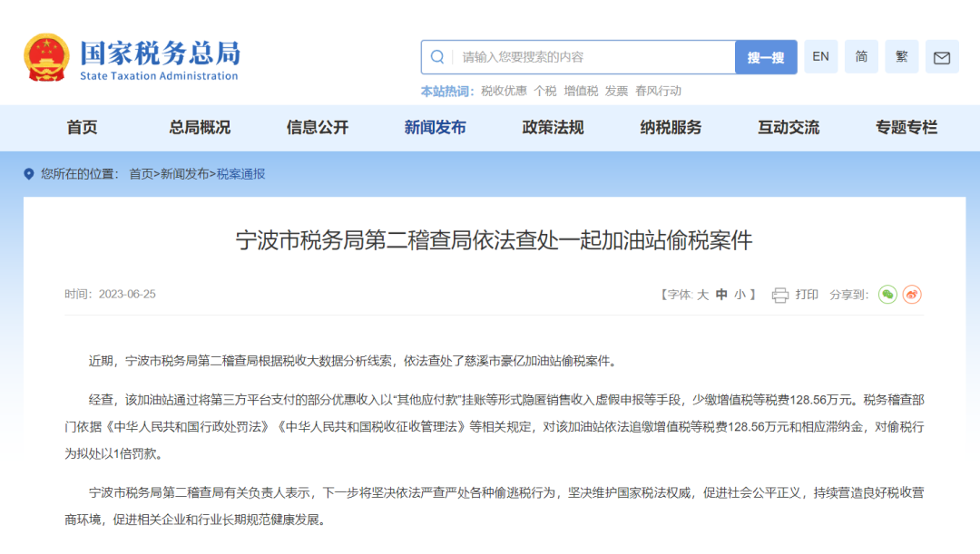The height and width of the screenshot is (554, 980).
Task: Click the 搜一搜 search button
Action: pos(766,57)
